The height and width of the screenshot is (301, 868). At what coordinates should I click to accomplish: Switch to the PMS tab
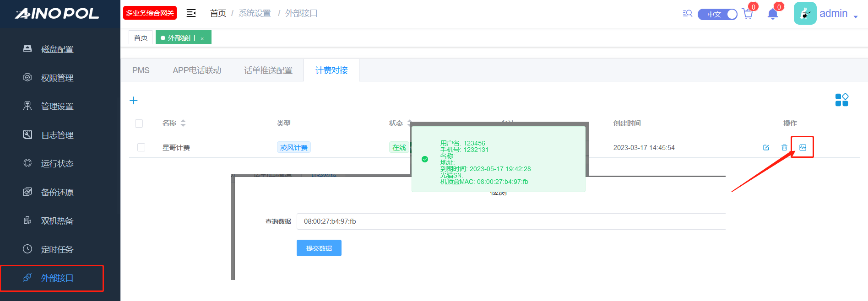pyautogui.click(x=141, y=70)
